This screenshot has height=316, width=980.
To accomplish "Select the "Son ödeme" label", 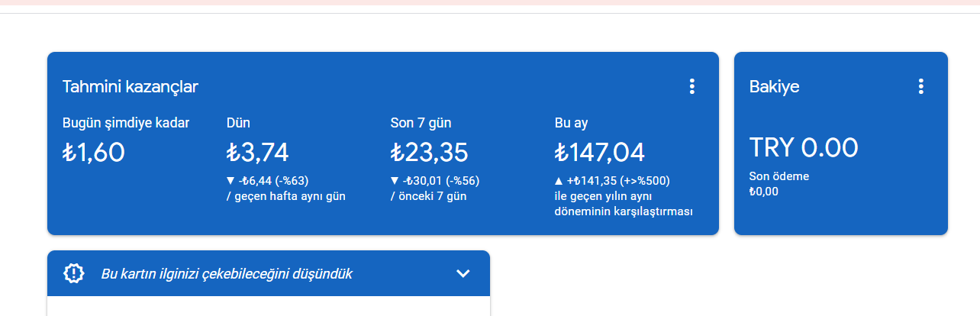I will tap(779, 176).
